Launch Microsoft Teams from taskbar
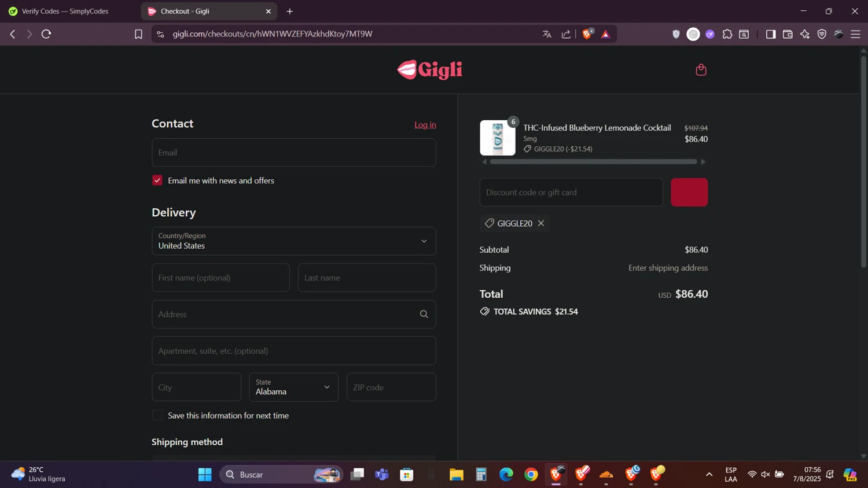Image resolution: width=868 pixels, height=488 pixels. (382, 475)
